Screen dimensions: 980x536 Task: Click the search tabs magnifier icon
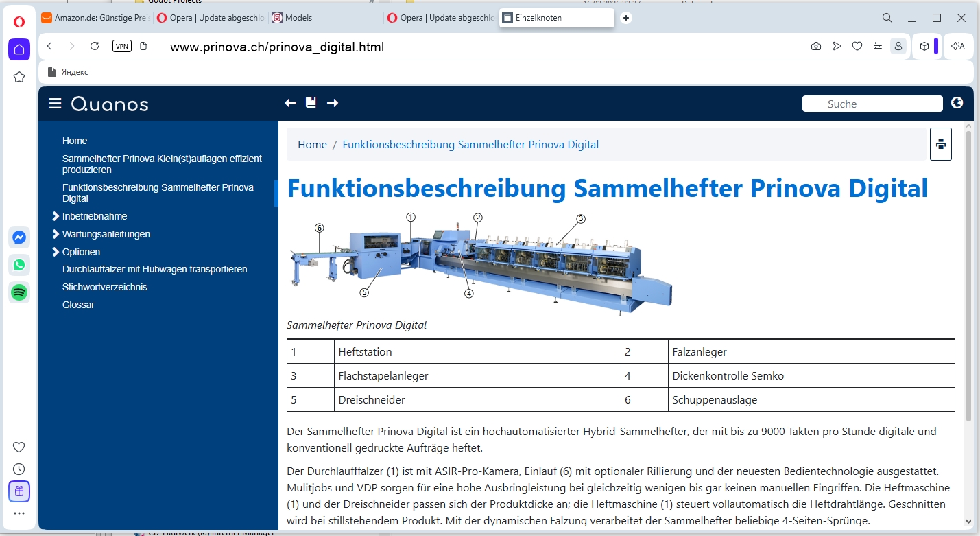point(887,18)
